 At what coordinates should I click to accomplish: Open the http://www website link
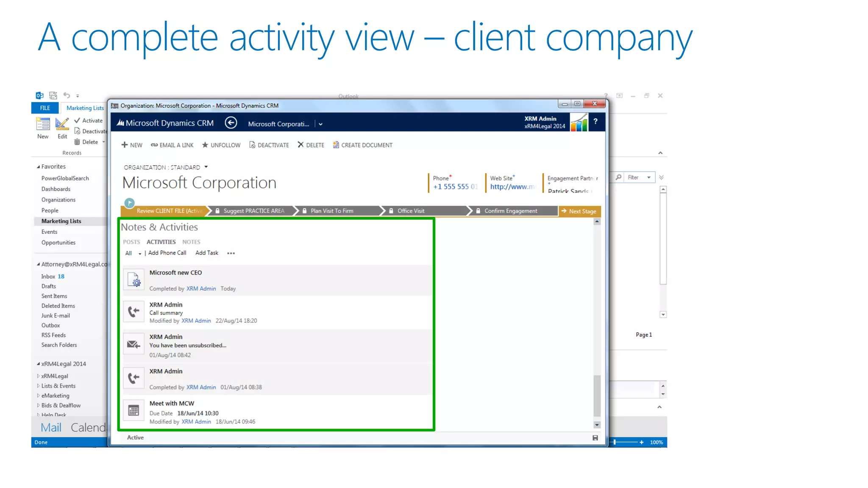512,186
